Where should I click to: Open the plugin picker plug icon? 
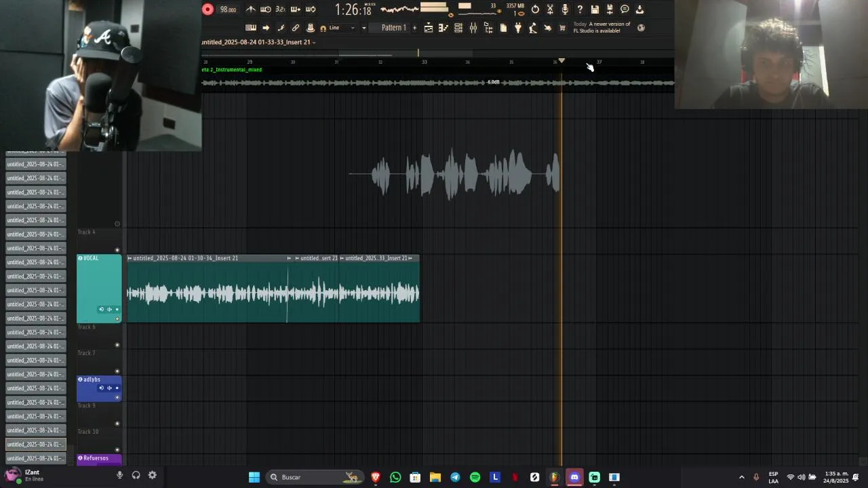[518, 28]
